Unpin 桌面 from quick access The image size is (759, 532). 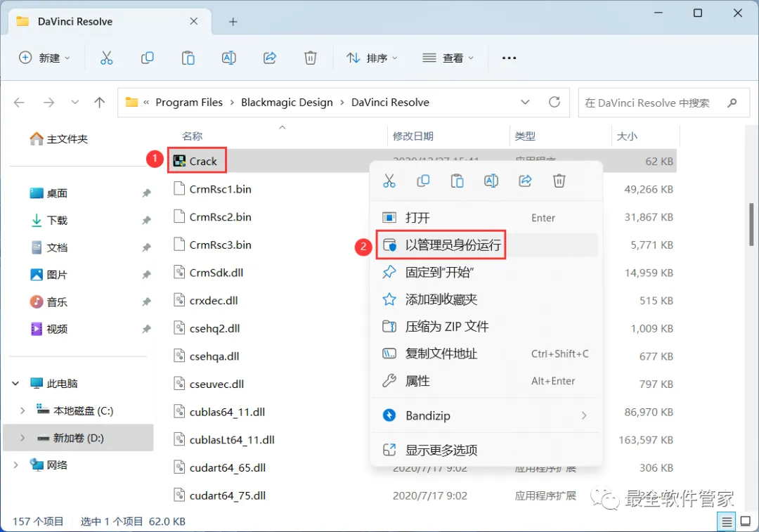click(146, 193)
